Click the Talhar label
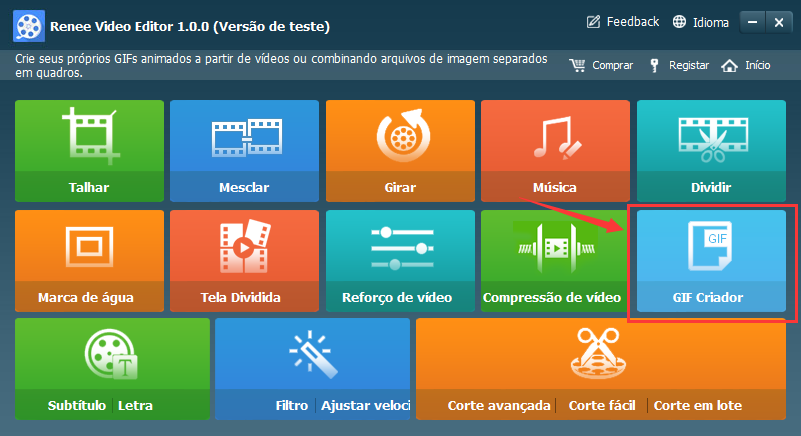Image resolution: width=801 pixels, height=436 pixels. 89,188
